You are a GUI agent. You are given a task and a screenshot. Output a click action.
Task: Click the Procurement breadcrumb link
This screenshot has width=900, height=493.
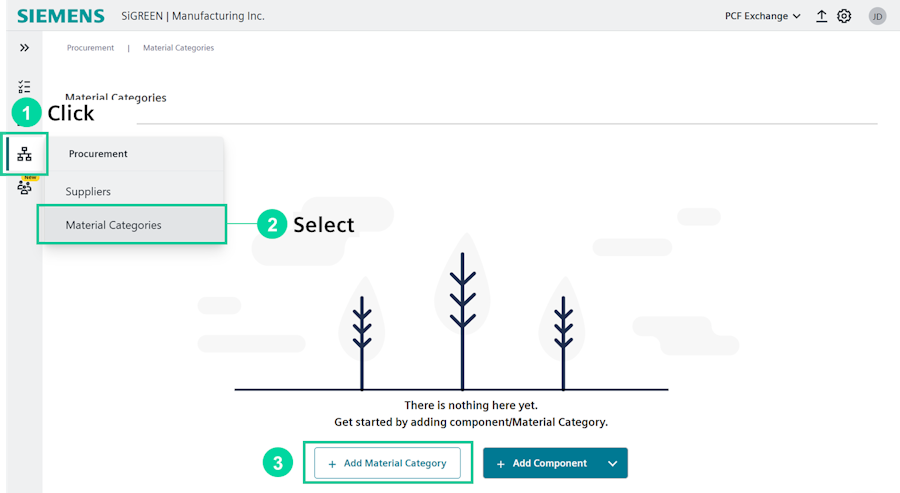(x=90, y=48)
